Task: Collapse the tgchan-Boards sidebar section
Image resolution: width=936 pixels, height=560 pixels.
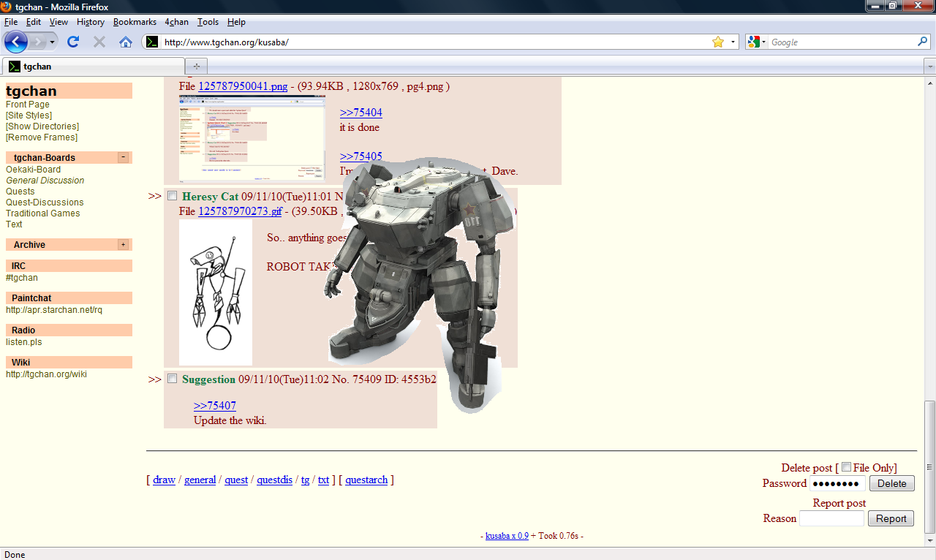Action: pyautogui.click(x=123, y=157)
